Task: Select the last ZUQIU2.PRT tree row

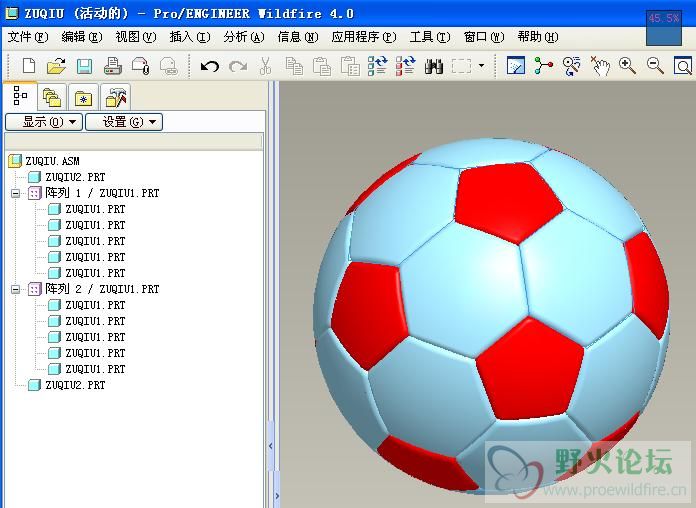Action: click(x=67, y=385)
